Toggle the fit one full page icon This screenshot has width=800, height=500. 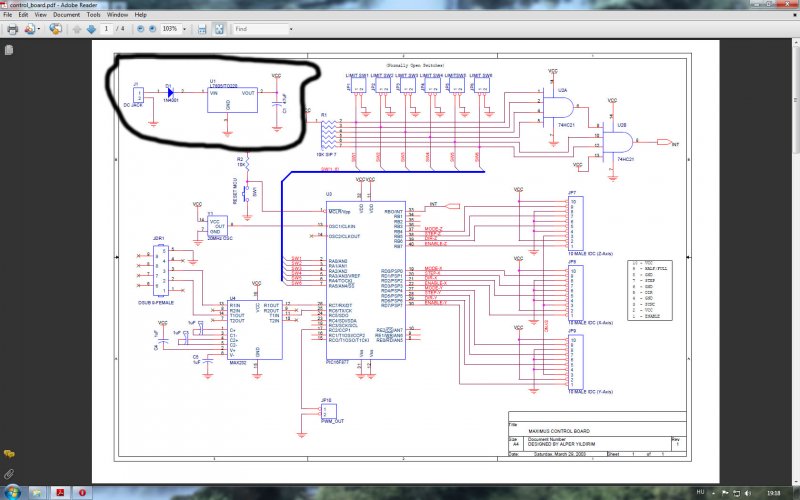(x=219, y=29)
